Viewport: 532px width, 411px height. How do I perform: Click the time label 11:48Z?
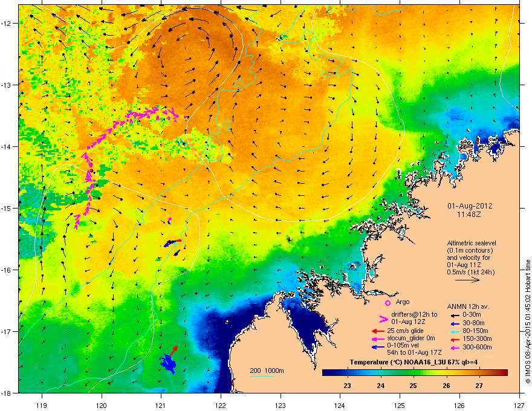coord(469,215)
